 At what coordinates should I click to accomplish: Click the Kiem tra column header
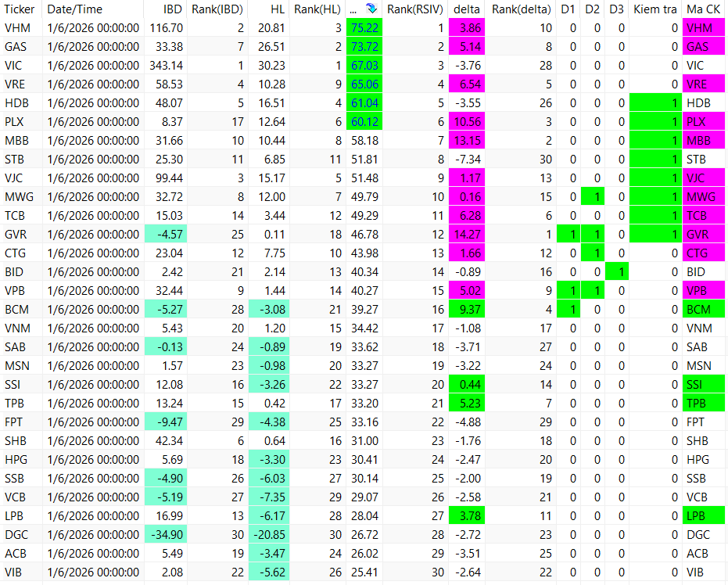tap(655, 9)
